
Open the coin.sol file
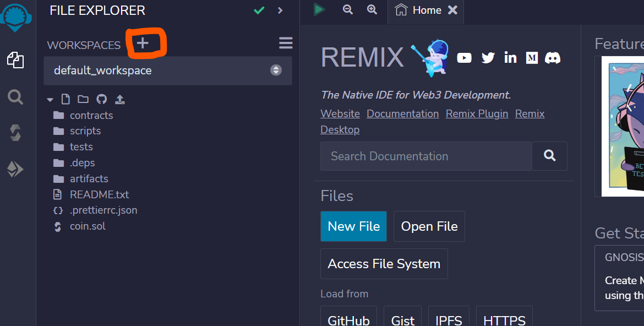(88, 226)
